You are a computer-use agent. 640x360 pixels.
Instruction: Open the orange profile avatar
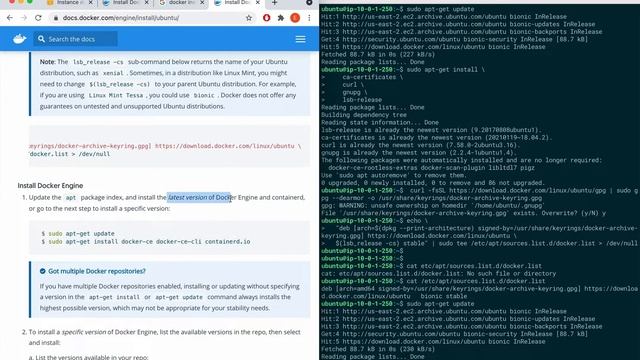(295, 18)
